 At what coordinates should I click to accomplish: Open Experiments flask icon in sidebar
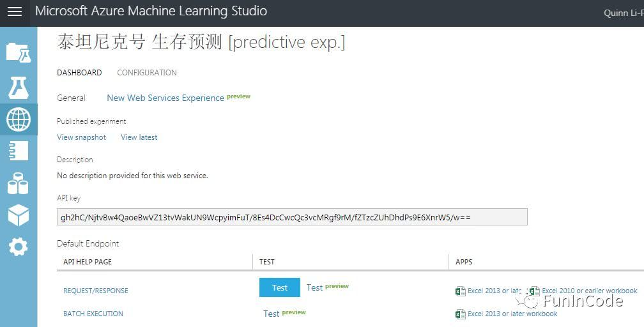point(19,88)
